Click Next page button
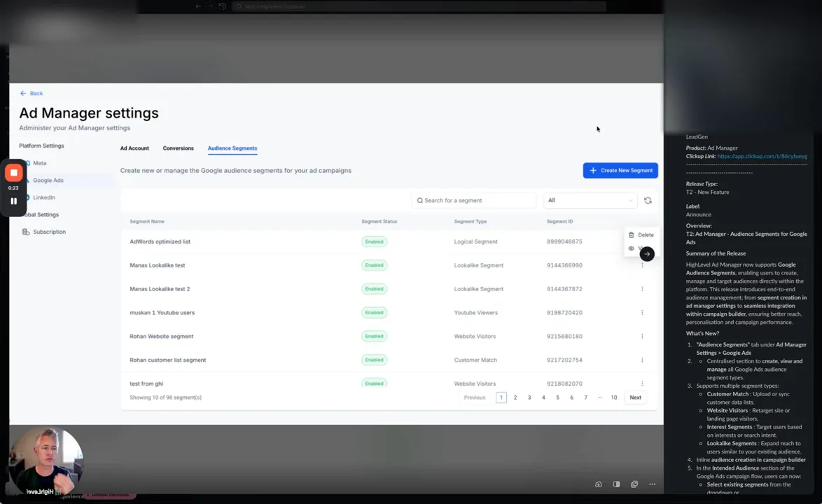The width and height of the screenshot is (822, 504). click(635, 398)
